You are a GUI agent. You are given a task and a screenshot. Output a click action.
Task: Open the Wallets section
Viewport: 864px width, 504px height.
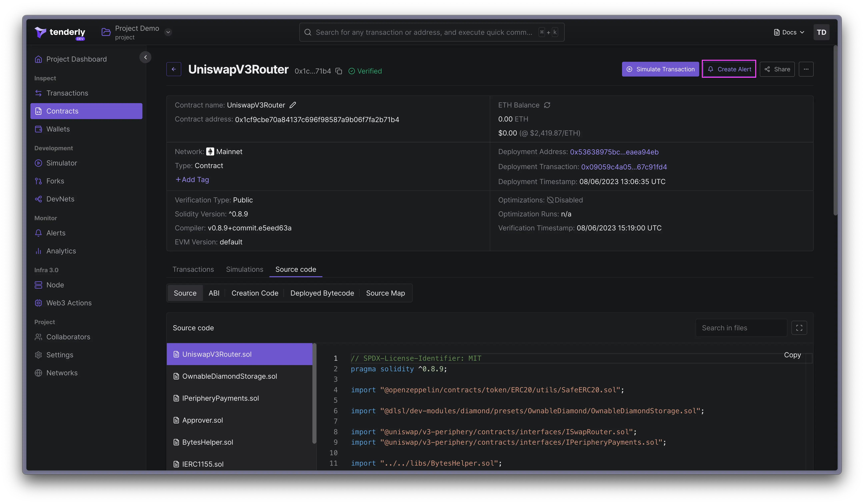pos(86,129)
